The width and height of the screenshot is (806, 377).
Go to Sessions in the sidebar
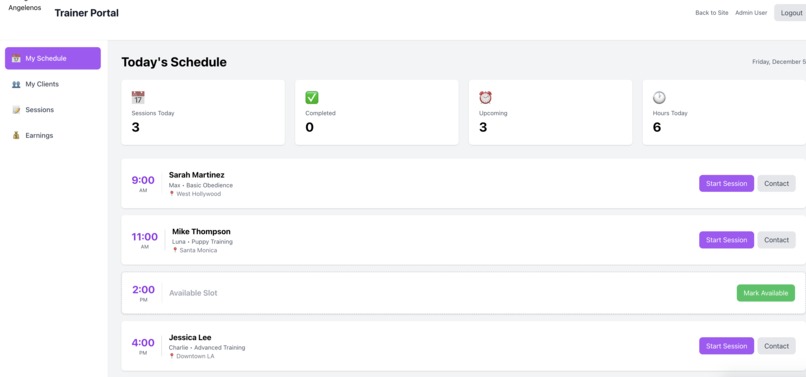tap(53, 110)
